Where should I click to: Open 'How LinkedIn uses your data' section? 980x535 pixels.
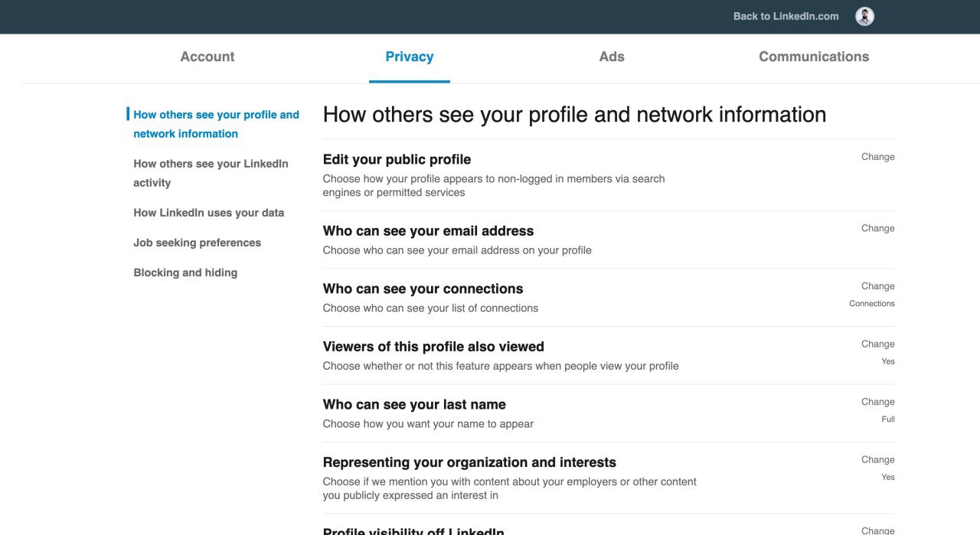coord(208,213)
